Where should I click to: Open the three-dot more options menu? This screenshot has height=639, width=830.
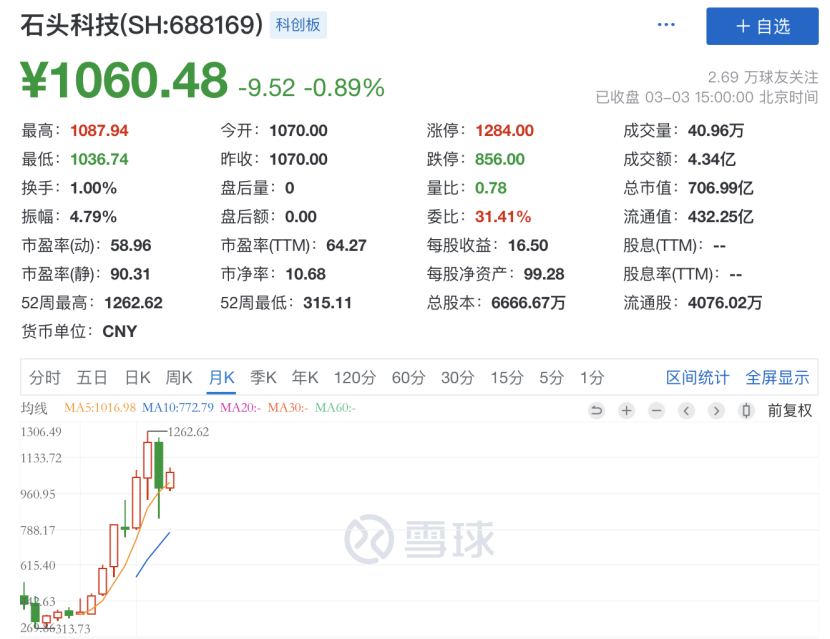666,25
